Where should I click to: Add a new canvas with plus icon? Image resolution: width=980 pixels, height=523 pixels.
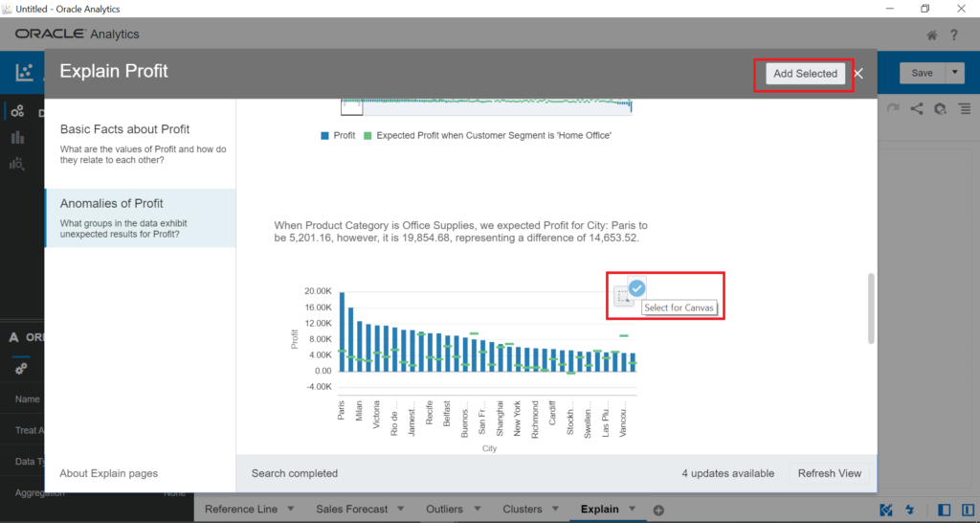tap(658, 511)
